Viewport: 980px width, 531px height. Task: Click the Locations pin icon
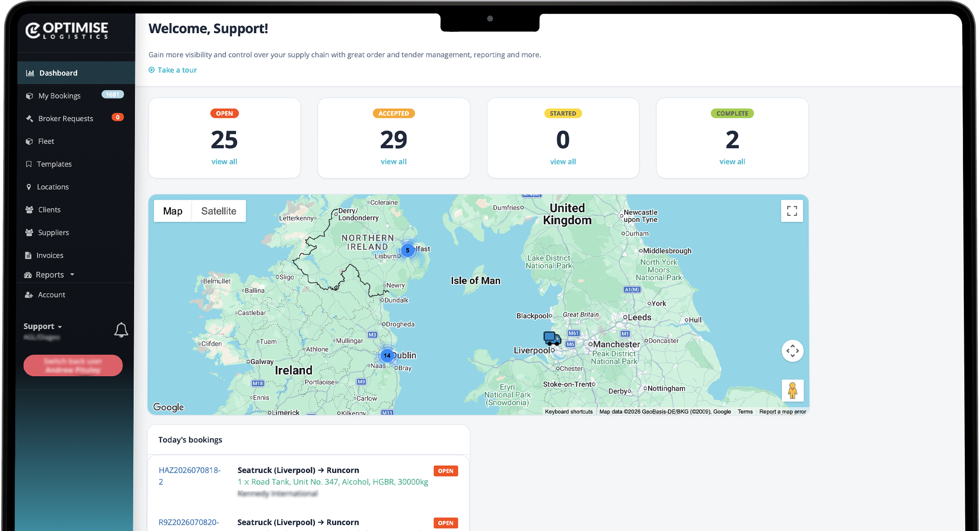click(x=29, y=187)
